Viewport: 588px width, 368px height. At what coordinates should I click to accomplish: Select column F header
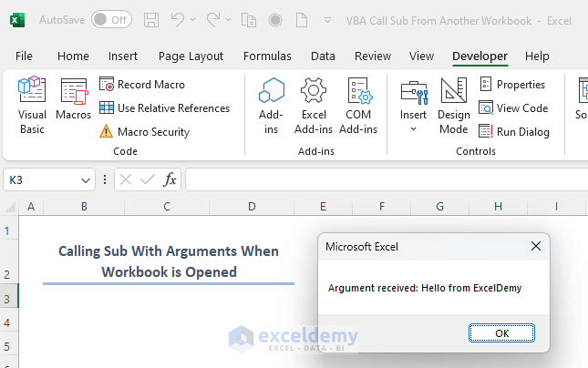point(382,207)
